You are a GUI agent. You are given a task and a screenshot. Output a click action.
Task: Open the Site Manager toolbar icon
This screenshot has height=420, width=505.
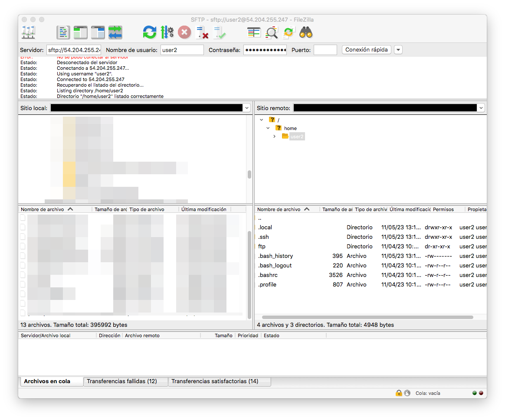(29, 33)
